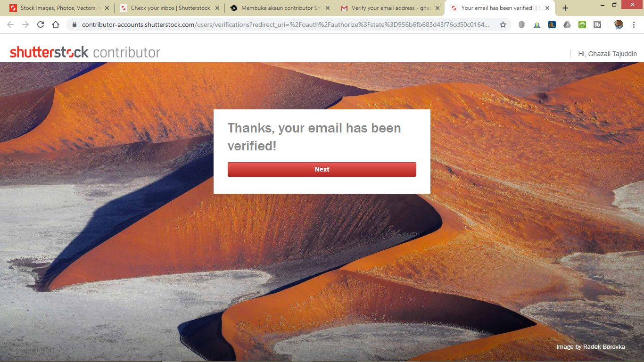Reload the current page
The height and width of the screenshot is (362, 644).
click(x=41, y=25)
